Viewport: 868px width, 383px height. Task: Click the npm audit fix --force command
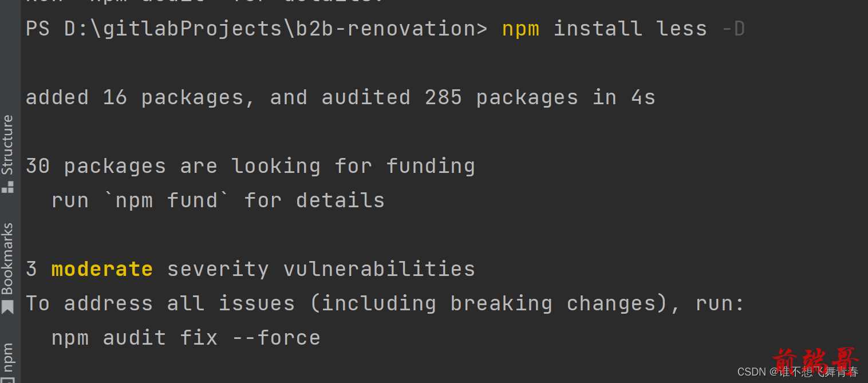(x=186, y=338)
